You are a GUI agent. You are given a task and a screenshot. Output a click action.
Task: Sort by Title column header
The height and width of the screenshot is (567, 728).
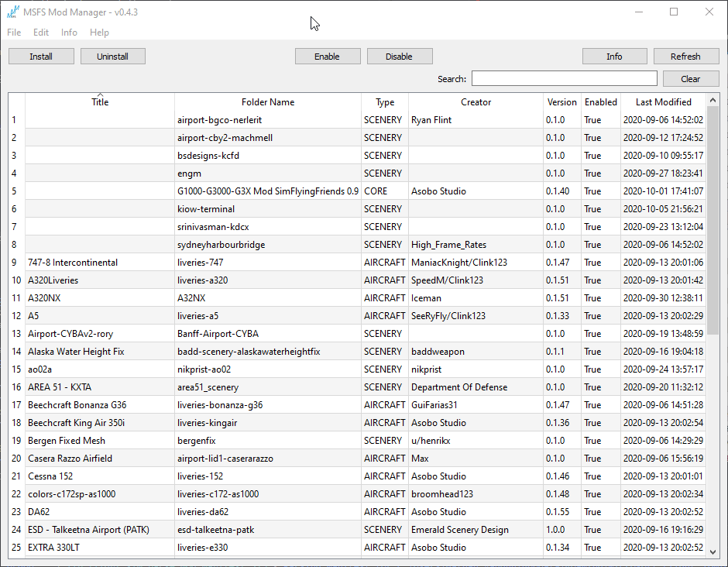coord(100,101)
